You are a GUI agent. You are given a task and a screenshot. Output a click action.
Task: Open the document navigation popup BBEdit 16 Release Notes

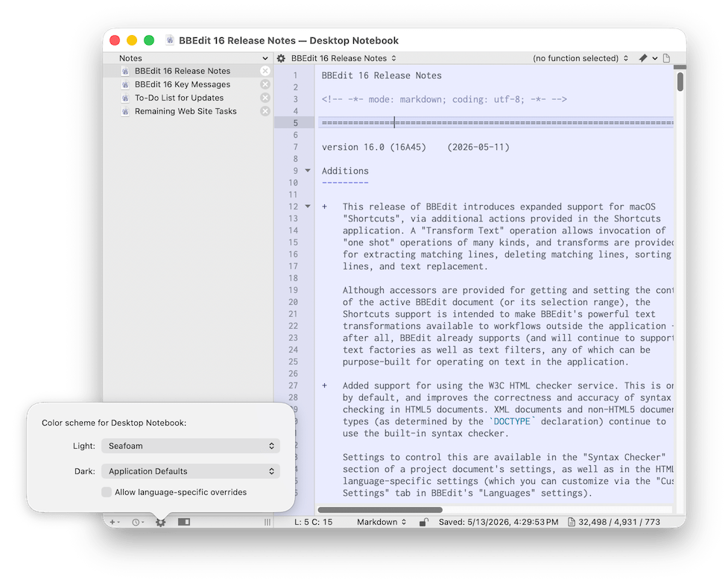click(x=344, y=58)
